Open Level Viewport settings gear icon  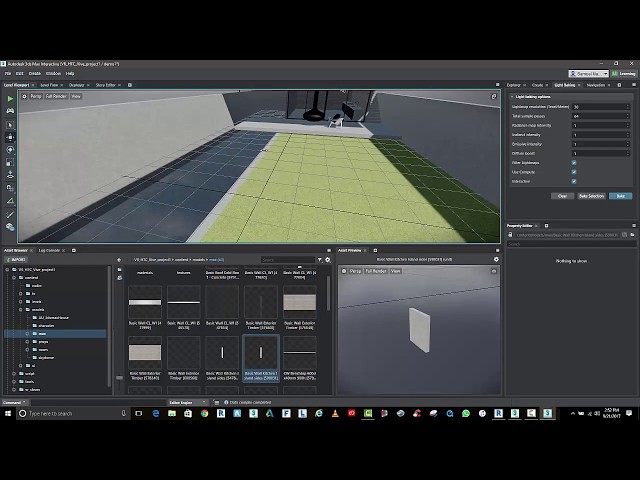pyautogui.click(x=24, y=96)
